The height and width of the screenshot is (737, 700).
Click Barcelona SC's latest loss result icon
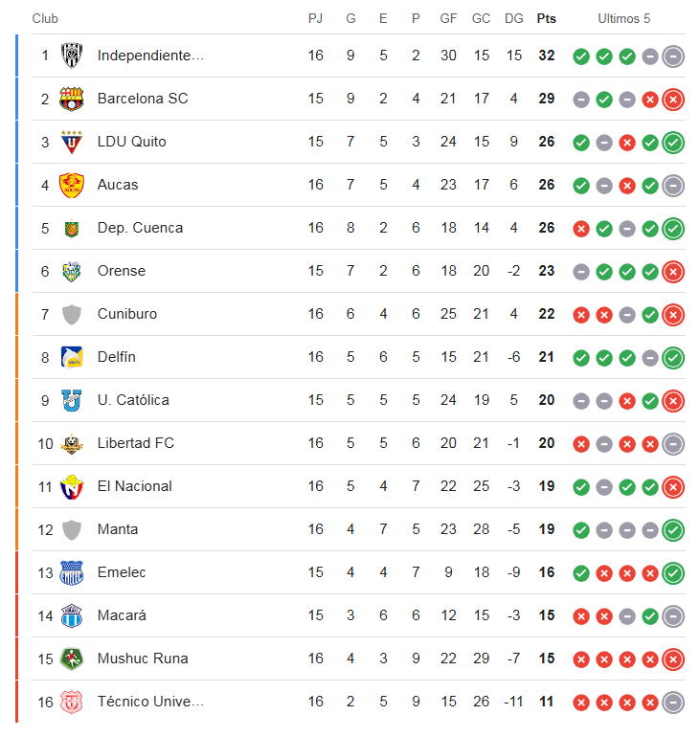[673, 100]
